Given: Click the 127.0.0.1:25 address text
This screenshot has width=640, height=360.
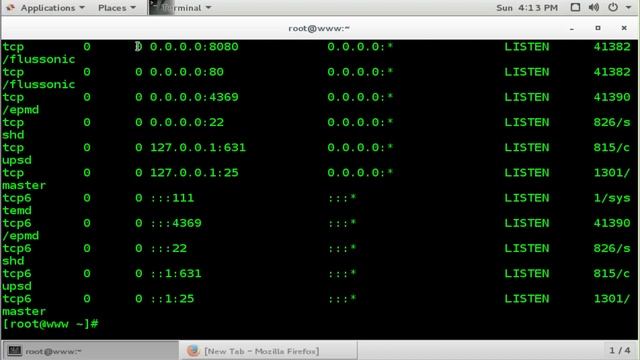Looking at the screenshot, I should (194, 173).
